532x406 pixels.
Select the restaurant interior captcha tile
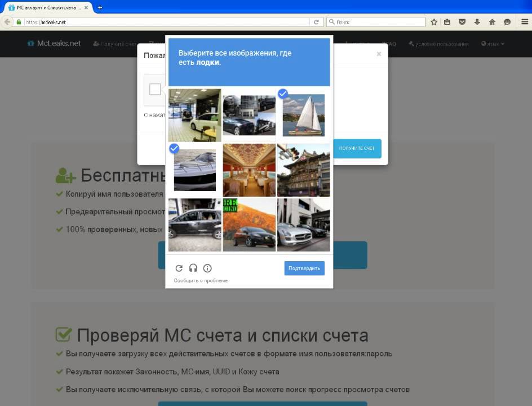click(249, 170)
